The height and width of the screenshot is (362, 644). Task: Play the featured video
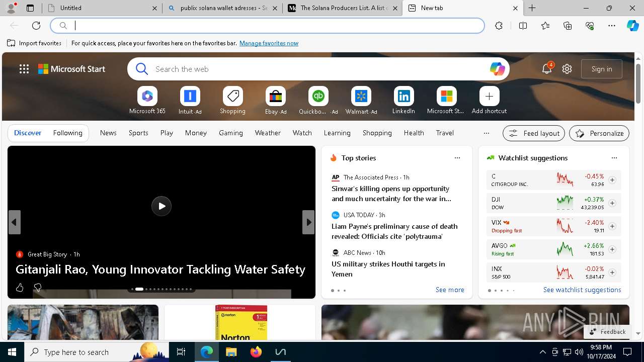click(x=162, y=206)
